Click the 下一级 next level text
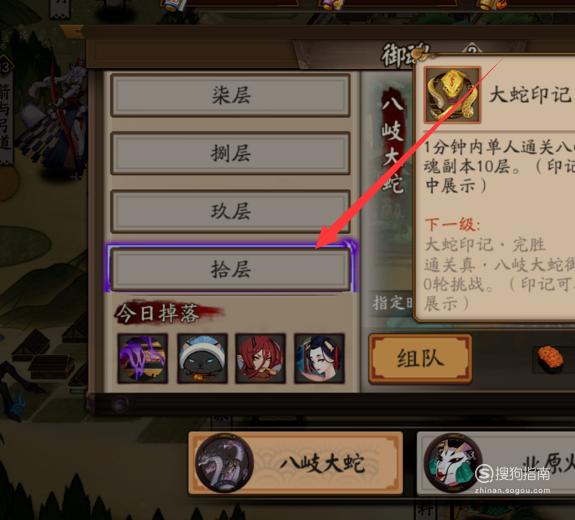The height and width of the screenshot is (520, 575). 453,224
